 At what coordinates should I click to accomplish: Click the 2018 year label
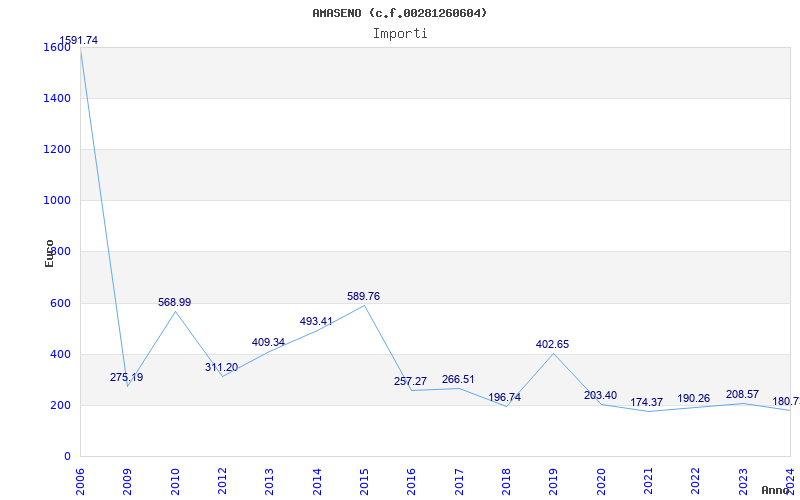pos(506,482)
